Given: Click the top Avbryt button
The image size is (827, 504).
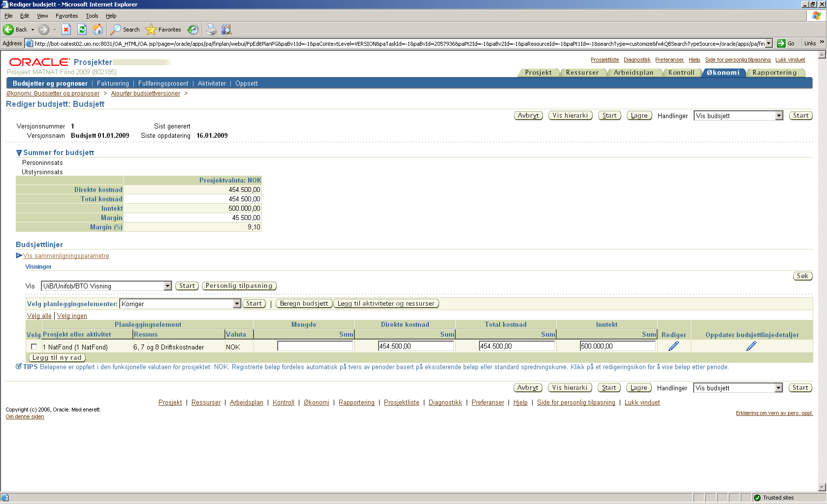Looking at the screenshot, I should (x=528, y=116).
